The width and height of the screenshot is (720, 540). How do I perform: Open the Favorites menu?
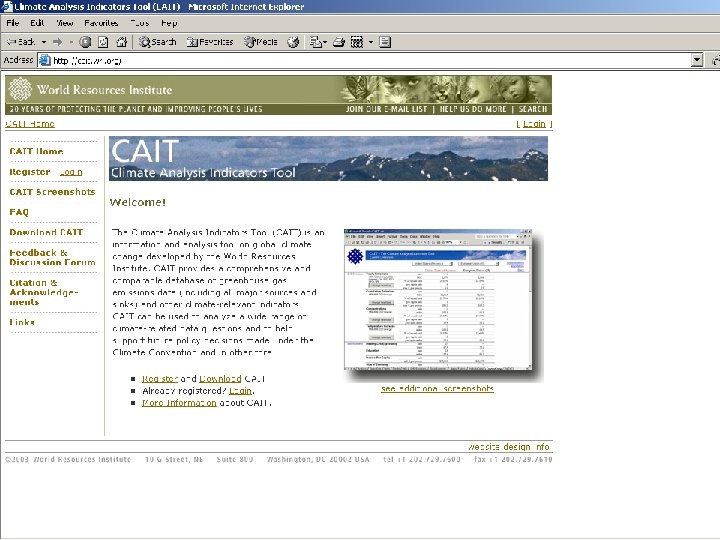click(x=101, y=23)
